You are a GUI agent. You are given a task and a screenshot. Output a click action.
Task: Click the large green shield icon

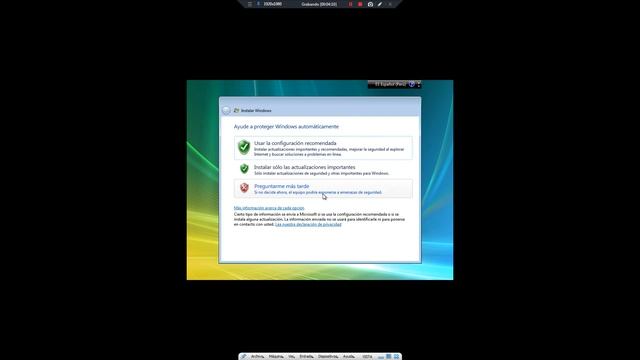tap(244, 147)
